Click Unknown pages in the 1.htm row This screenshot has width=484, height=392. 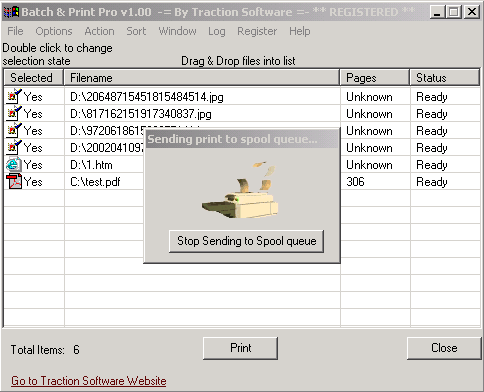[369, 165]
